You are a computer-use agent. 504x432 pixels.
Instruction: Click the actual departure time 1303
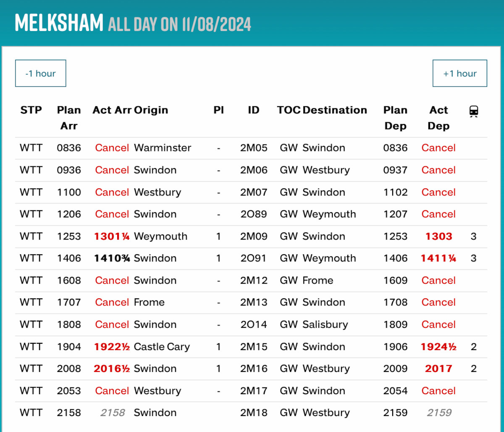[x=438, y=237]
